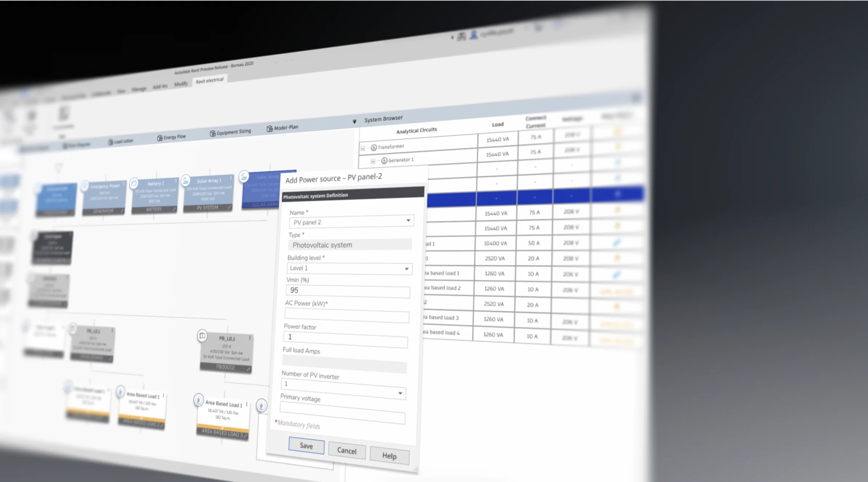The height and width of the screenshot is (482, 868).
Task: Click the expand arrow on the BATTERY card footer
Action: [x=174, y=209]
